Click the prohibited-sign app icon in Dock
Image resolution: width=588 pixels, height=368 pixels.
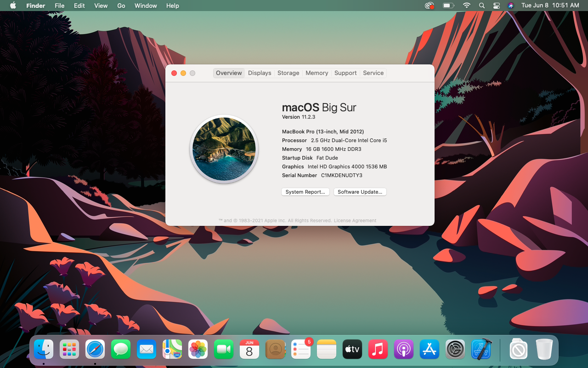click(x=519, y=350)
